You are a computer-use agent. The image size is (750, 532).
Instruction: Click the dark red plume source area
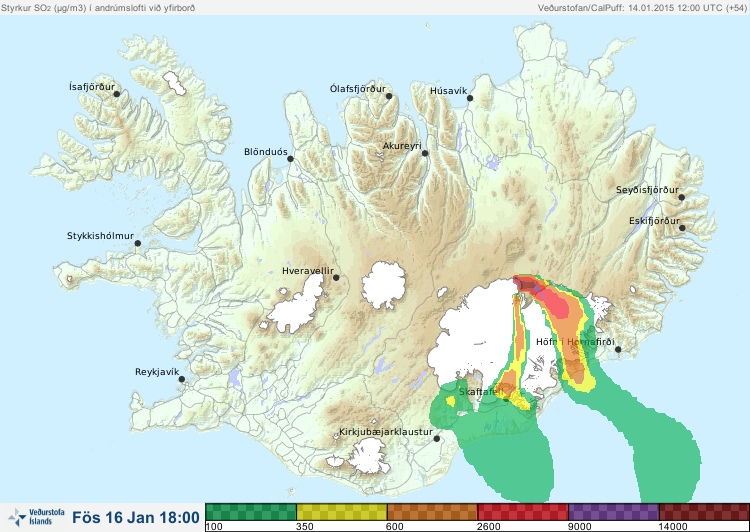pyautogui.click(x=526, y=286)
